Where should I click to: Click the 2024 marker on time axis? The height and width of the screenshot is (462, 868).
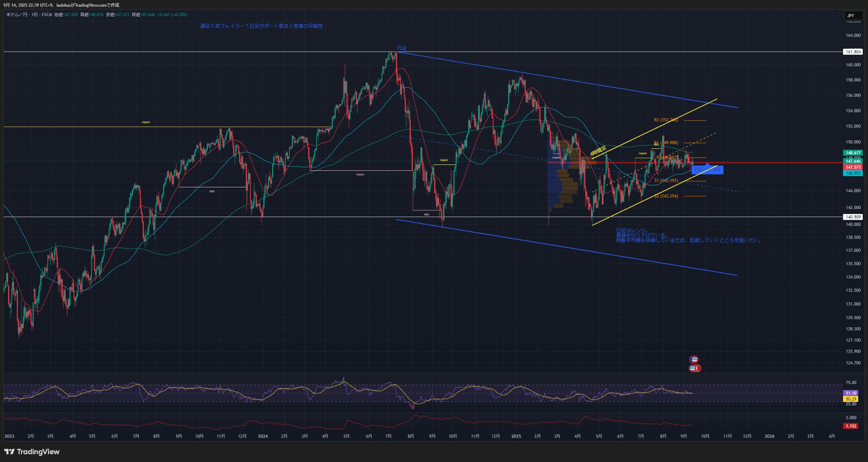[263, 436]
